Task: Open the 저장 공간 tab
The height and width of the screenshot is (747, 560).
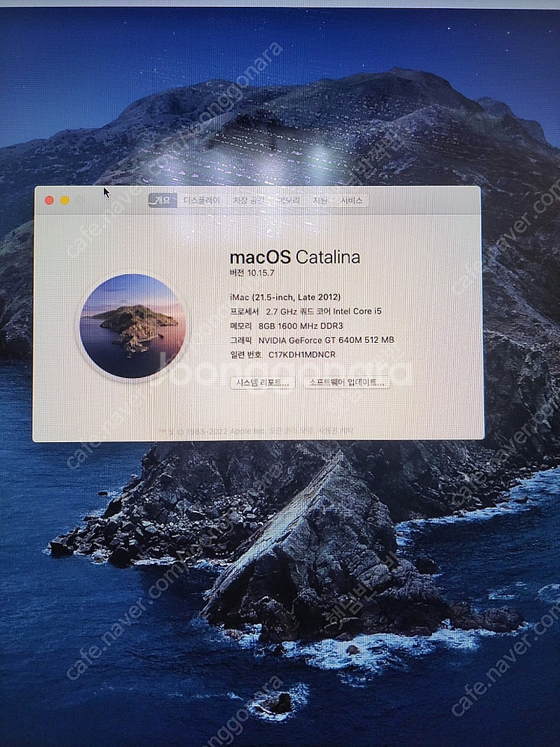Action: click(249, 200)
